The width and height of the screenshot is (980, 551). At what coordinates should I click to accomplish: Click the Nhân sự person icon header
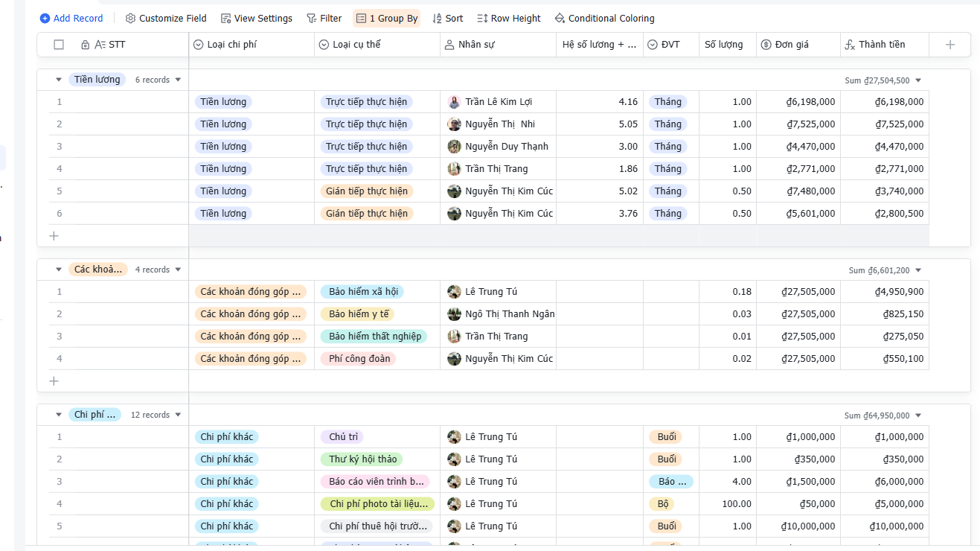(449, 45)
